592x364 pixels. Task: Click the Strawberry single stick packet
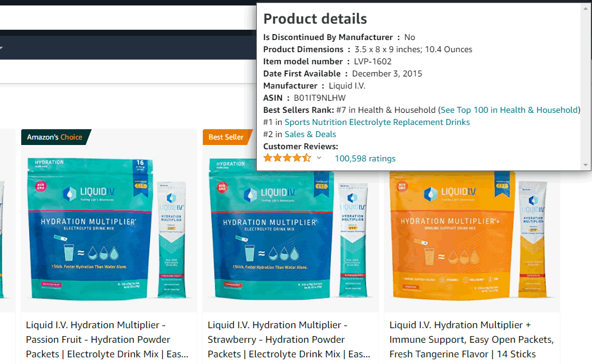point(353,240)
